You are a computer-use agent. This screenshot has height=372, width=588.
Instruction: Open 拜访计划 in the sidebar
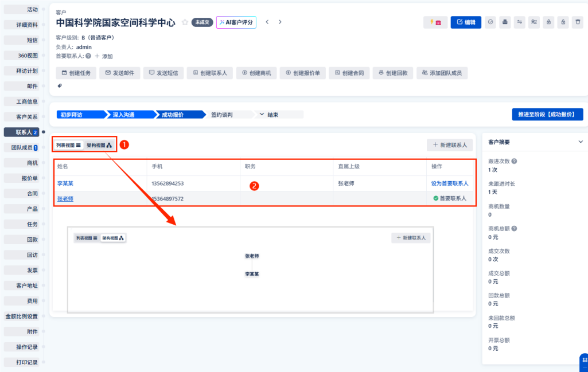pos(21,71)
